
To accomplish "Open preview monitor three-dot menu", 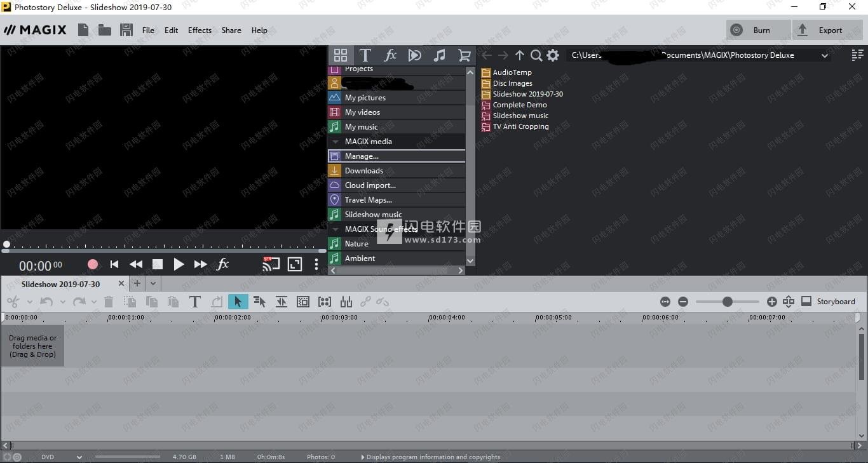I will tap(316, 264).
